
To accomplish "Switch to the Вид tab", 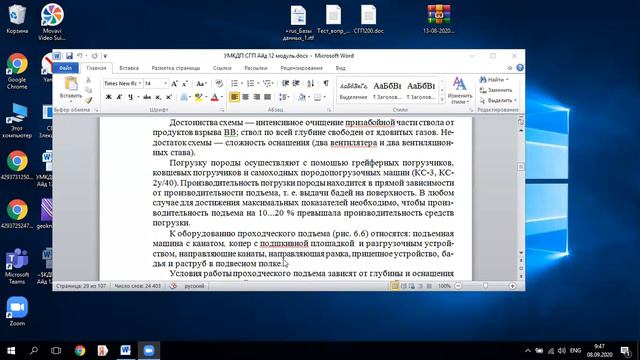I will coord(340,68).
